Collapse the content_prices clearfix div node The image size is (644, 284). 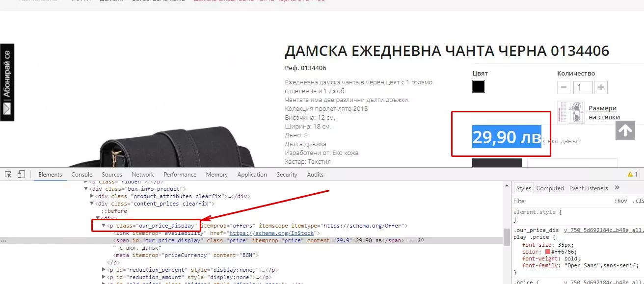click(x=92, y=204)
